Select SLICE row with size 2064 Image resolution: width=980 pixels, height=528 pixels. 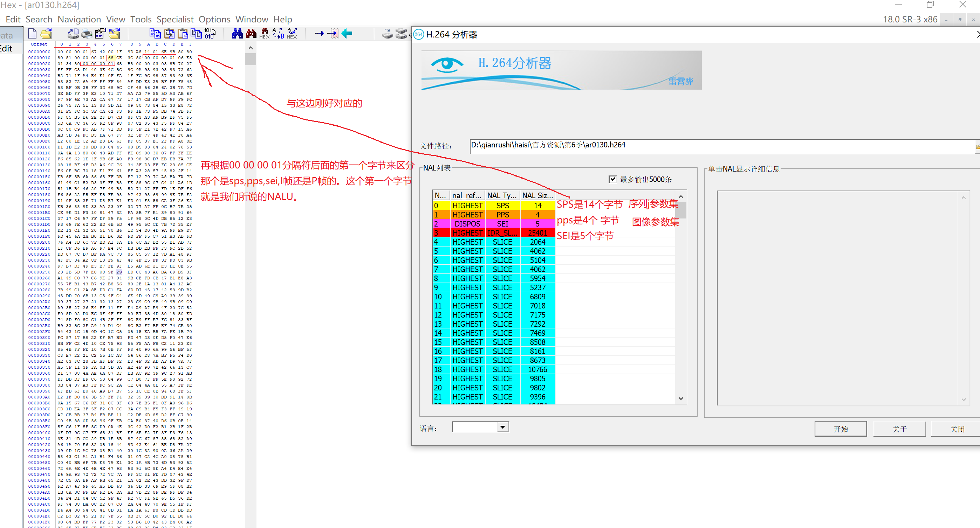pyautogui.click(x=494, y=242)
